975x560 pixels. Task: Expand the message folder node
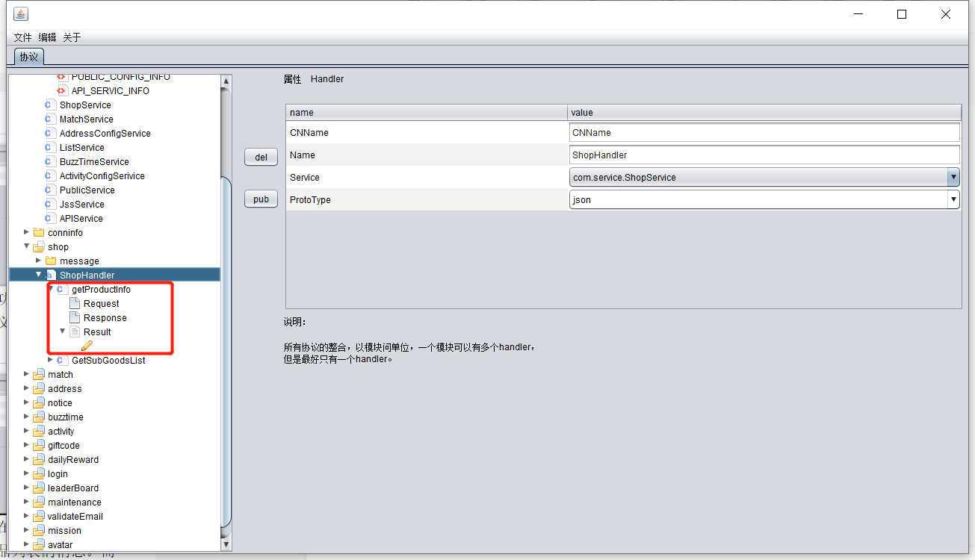click(x=39, y=261)
